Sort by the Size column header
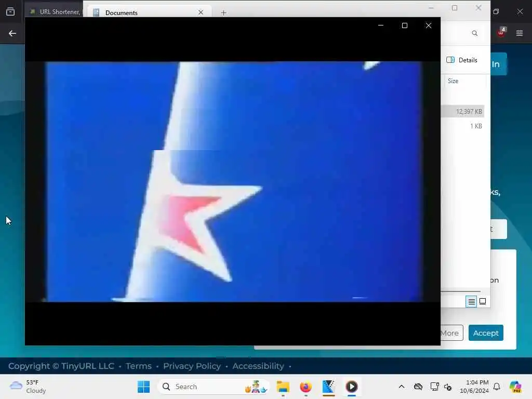This screenshot has height=399, width=532. click(453, 81)
